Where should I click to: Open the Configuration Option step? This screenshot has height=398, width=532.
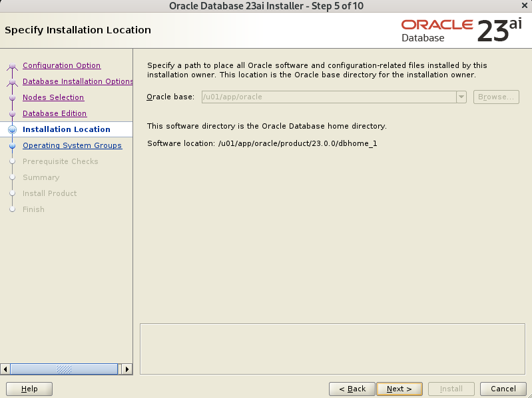click(61, 65)
